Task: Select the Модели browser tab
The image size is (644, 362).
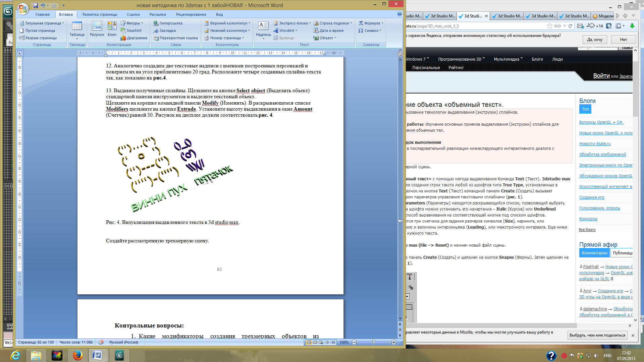Action: (603, 16)
